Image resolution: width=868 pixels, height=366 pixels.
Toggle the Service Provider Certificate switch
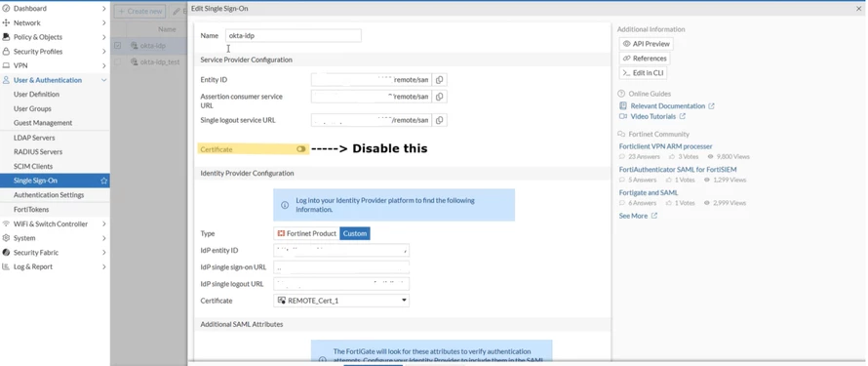pyautogui.click(x=301, y=149)
